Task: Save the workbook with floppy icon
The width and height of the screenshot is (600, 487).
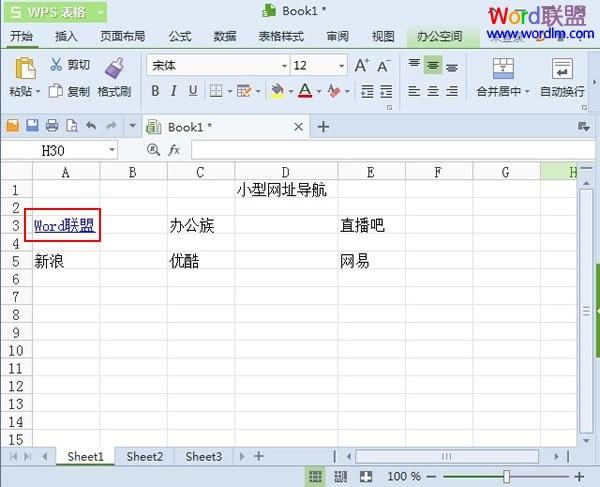Action: click(x=33, y=126)
